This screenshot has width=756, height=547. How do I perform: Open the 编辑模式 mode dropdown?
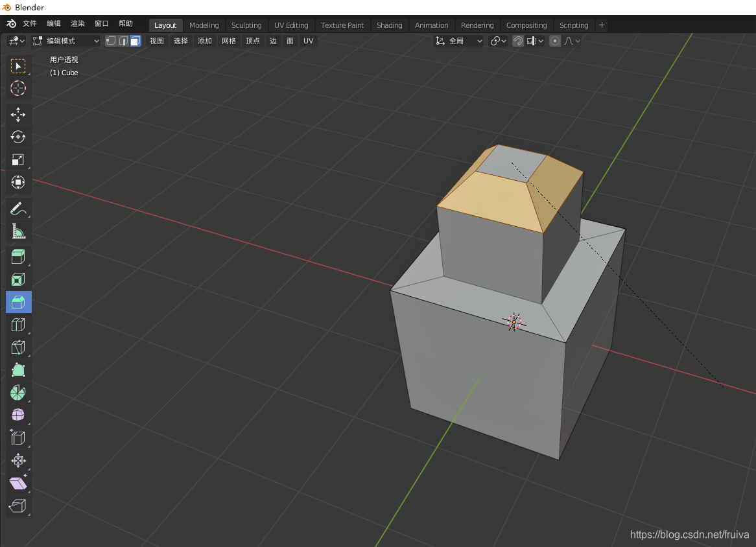click(65, 41)
